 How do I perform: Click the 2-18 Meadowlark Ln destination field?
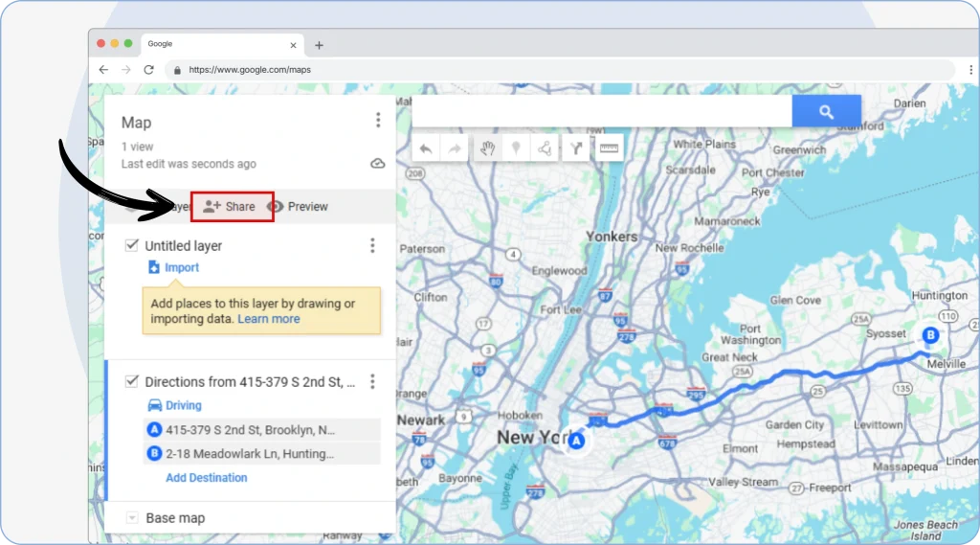(x=262, y=454)
